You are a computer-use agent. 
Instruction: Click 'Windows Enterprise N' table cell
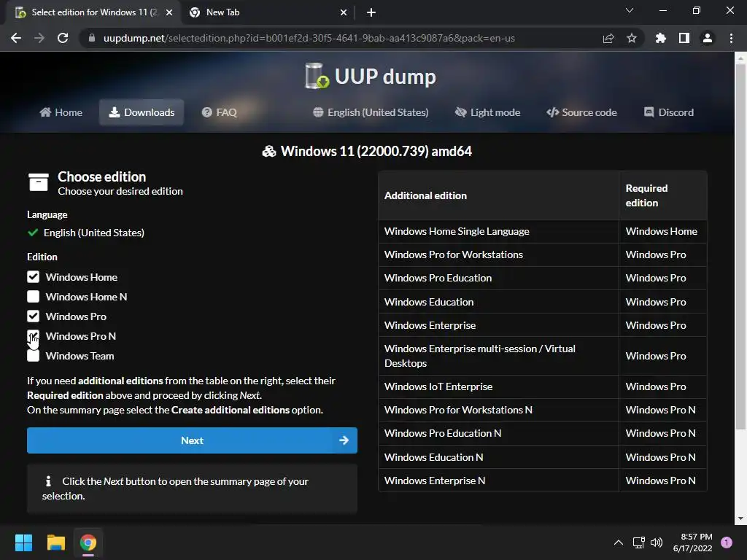498,481
